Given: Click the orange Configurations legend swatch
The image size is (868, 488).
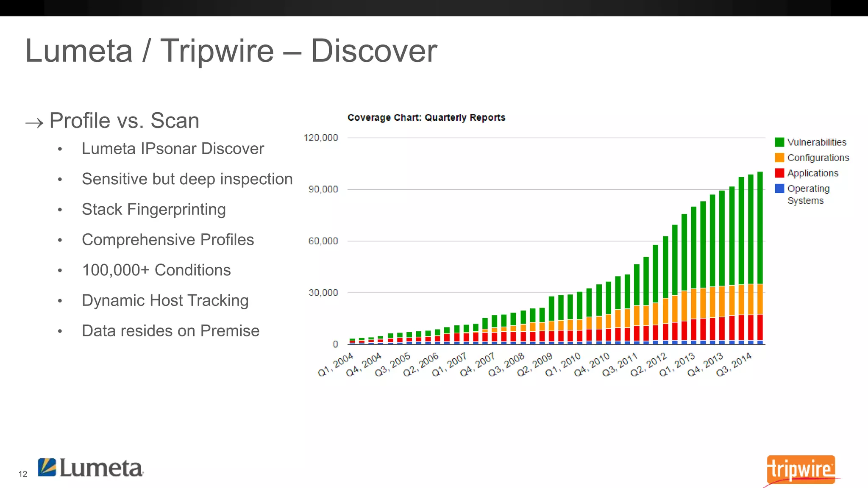Looking at the screenshot, I should coord(779,158).
